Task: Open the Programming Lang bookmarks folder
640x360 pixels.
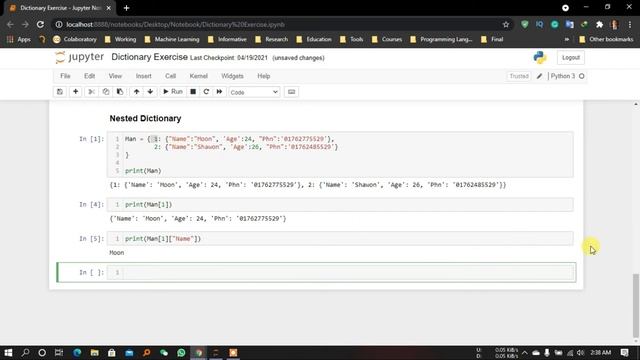Action: 441,39
